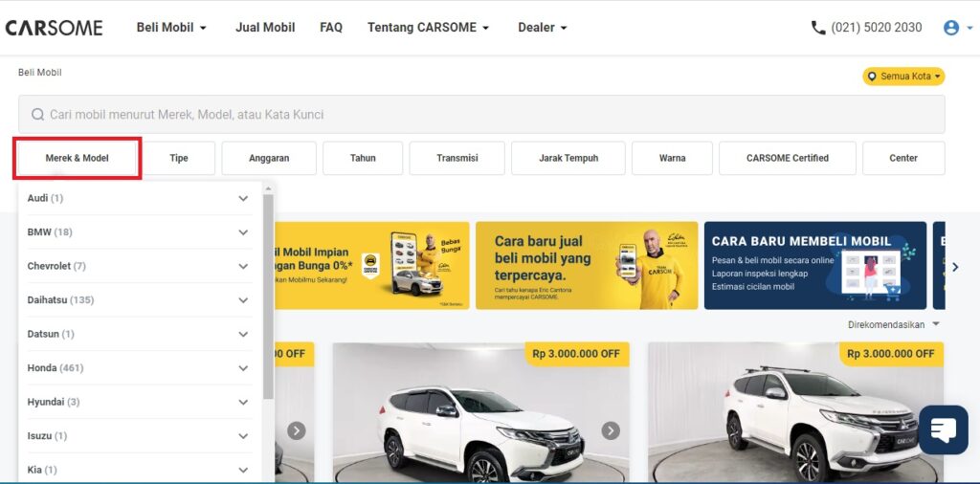Open the Warna filter
Image resolution: width=980 pixels, height=484 pixels.
tap(672, 158)
